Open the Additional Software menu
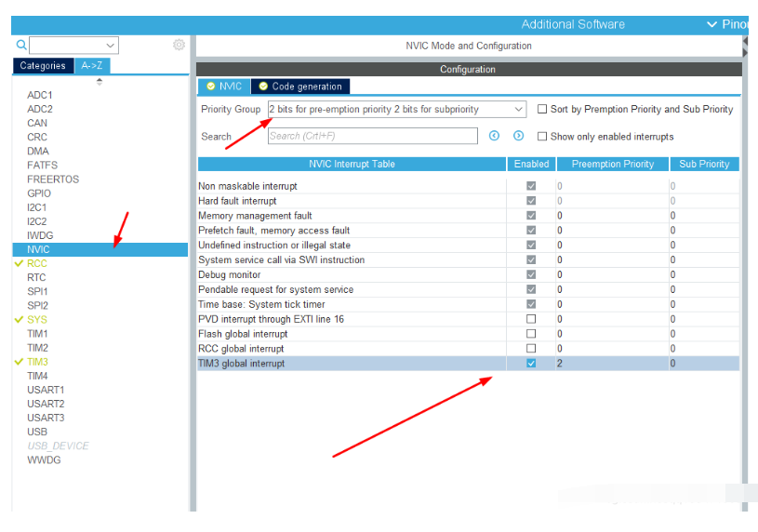The width and height of the screenshot is (758, 532). [x=573, y=24]
